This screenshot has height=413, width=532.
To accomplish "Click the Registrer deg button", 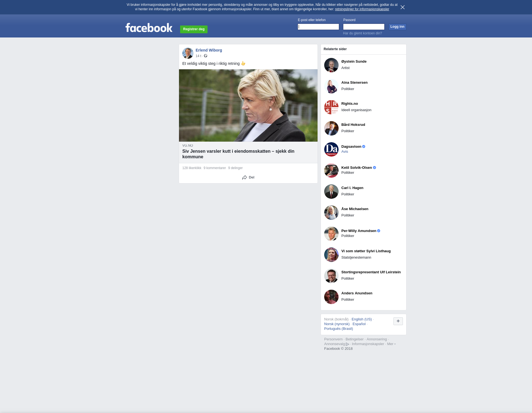I will pos(194,29).
